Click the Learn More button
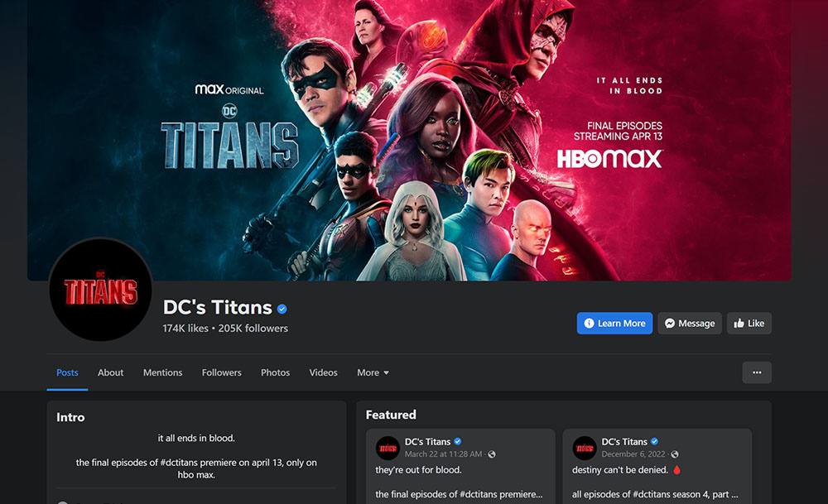This screenshot has height=504, width=828. [614, 324]
